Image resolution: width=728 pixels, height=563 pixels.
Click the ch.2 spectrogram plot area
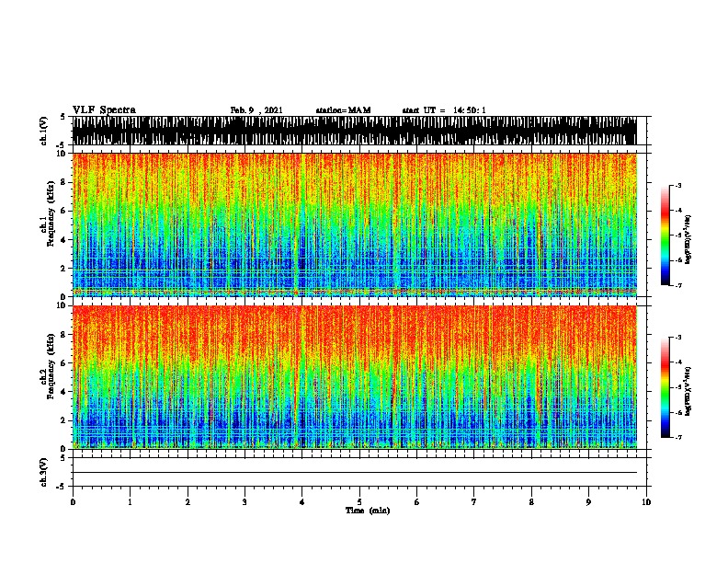pos(354,377)
